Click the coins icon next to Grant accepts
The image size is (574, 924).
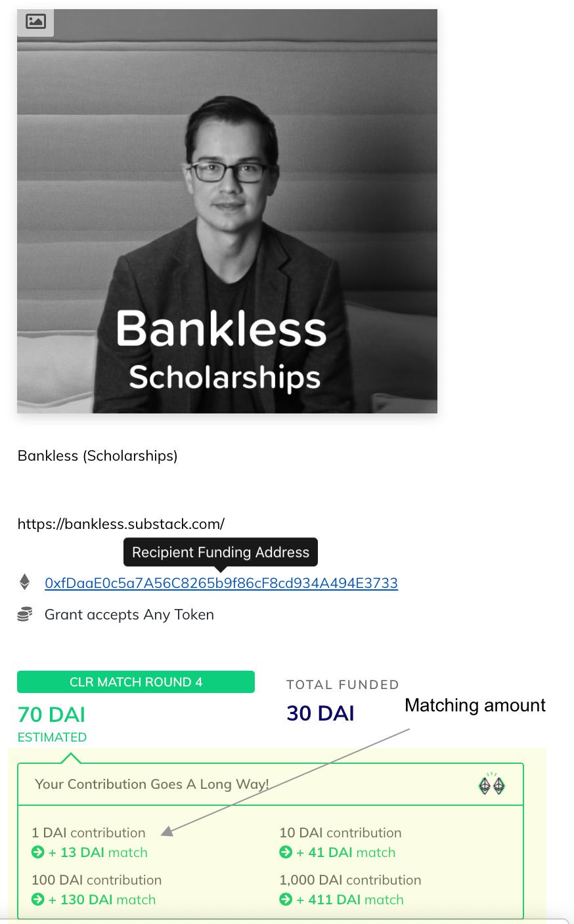(25, 615)
